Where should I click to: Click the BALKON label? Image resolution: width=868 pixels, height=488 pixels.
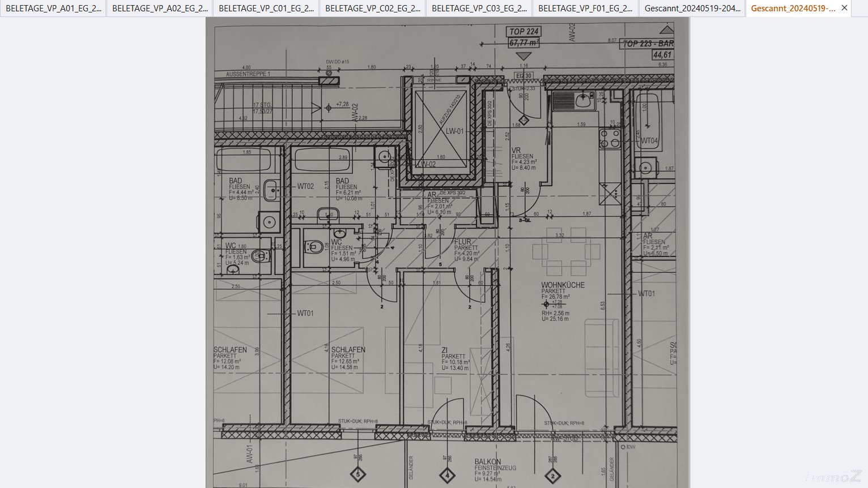tap(488, 462)
